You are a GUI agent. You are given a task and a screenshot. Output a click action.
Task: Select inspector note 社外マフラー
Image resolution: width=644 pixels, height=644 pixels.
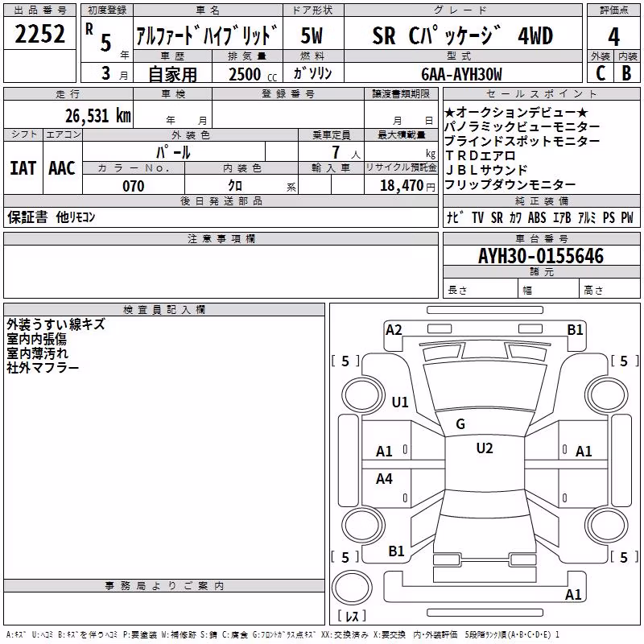coord(43,368)
